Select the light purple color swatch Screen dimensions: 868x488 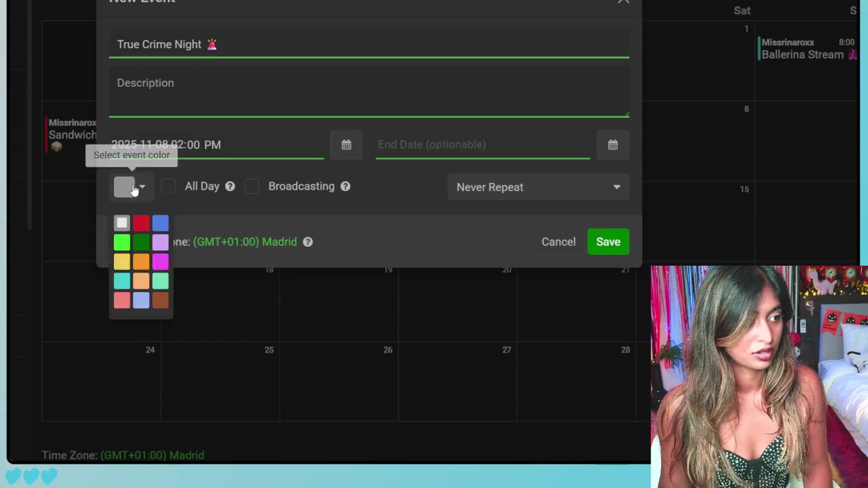[160, 242]
